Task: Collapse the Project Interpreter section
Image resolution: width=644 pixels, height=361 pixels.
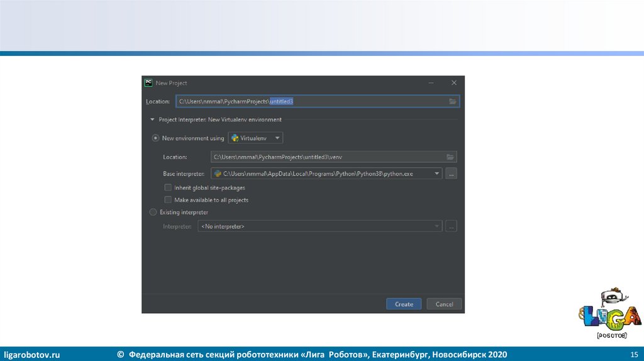Action: (x=152, y=119)
